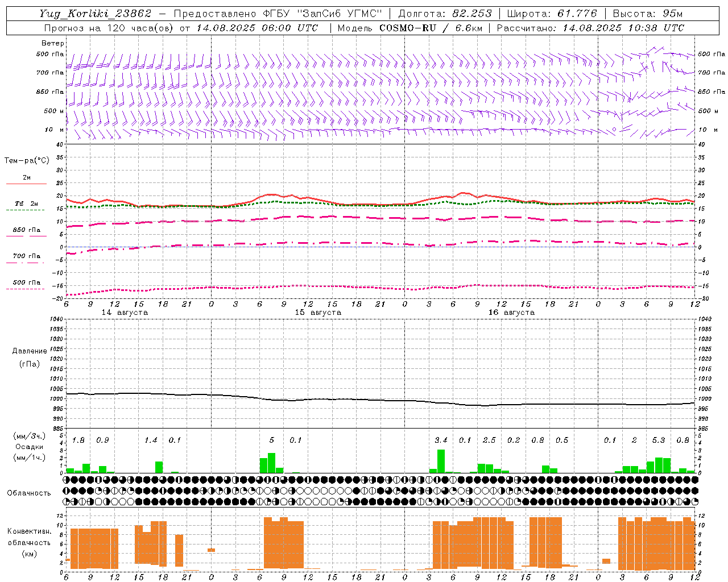This screenshot has width=728, height=582.
Task: Click the 16 августа date label
Action: [x=511, y=313]
